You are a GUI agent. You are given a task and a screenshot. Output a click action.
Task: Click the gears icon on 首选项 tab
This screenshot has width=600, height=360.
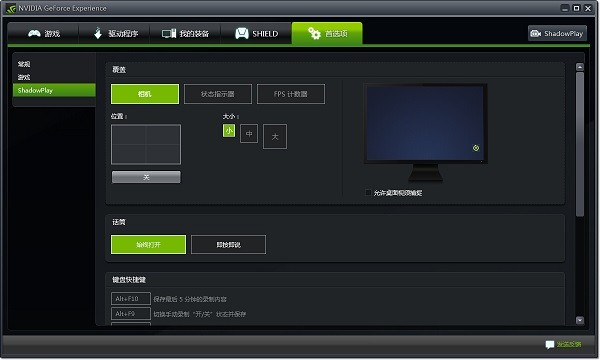[314, 34]
